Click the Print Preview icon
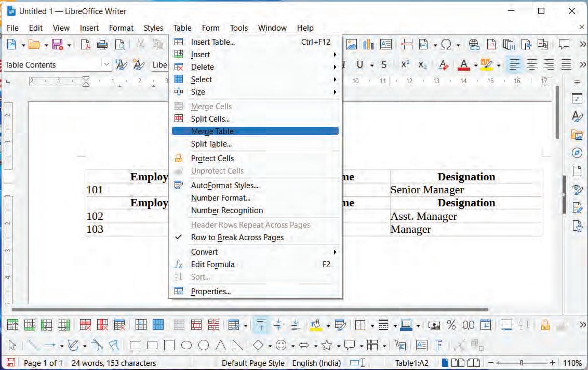 click(119, 44)
